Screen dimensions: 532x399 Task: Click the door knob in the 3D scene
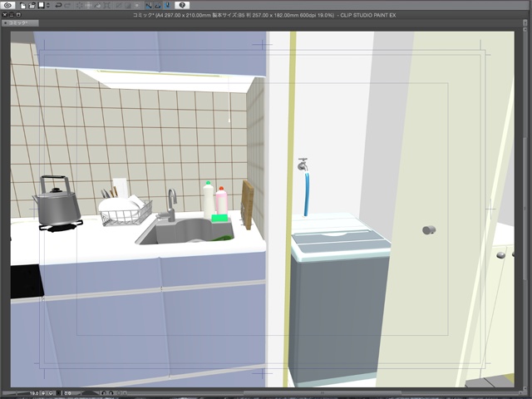429,230
